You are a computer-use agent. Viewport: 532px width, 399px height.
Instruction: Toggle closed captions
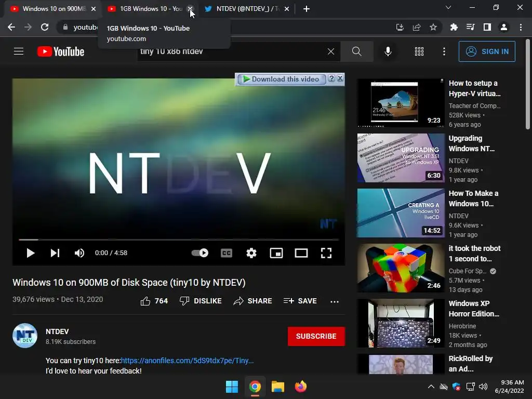227,253
